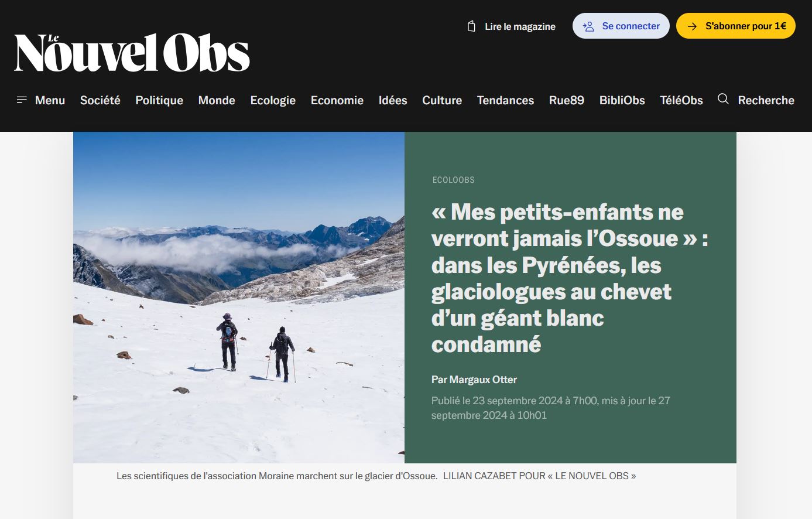Go to the TéléObs section
This screenshot has width=812, height=519.
pos(681,100)
